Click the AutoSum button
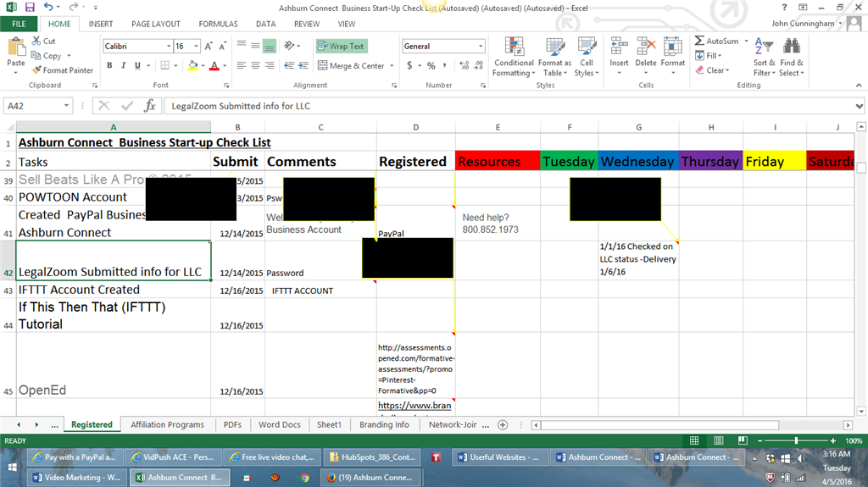 (717, 41)
